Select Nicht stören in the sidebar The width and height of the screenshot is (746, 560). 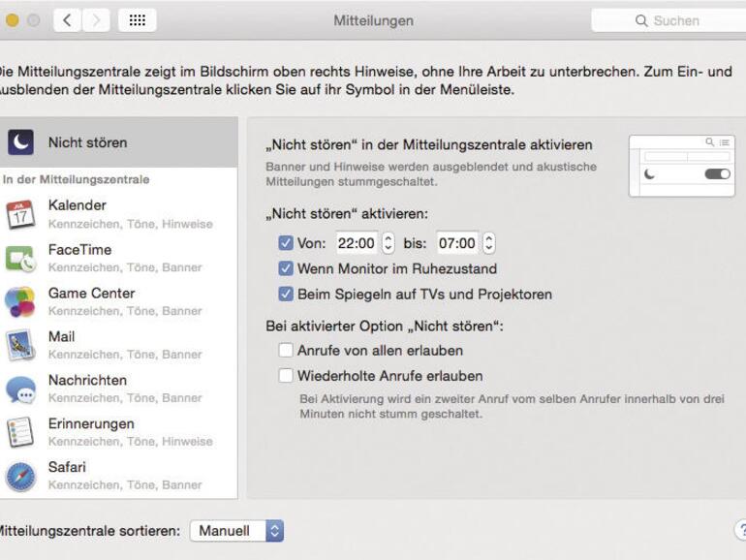(118, 141)
